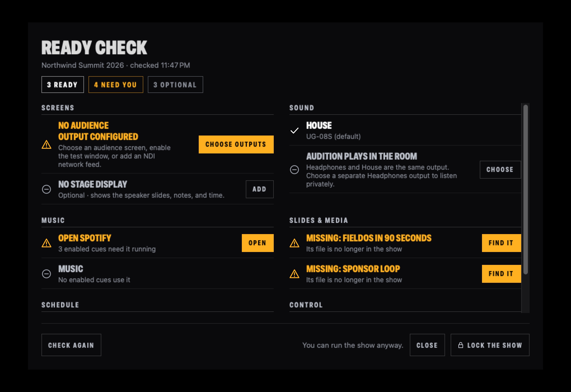Click the vertical scrollbar of the checklist

tap(525, 190)
